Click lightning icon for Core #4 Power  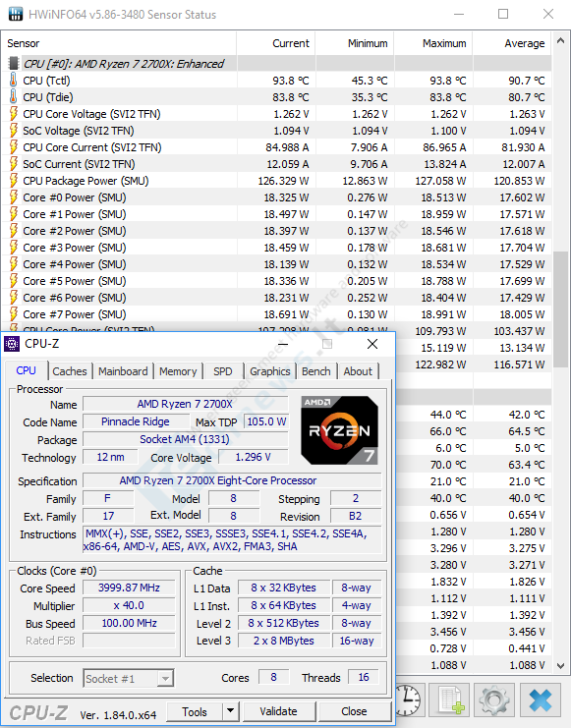[14, 263]
